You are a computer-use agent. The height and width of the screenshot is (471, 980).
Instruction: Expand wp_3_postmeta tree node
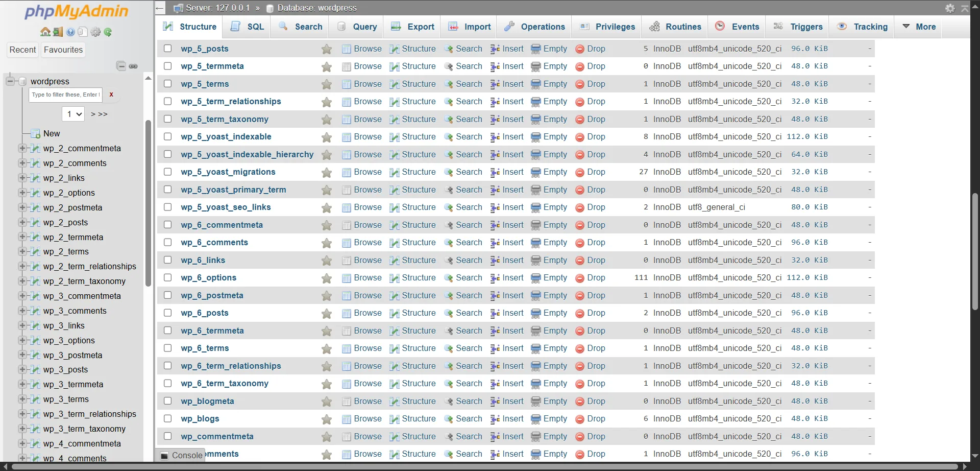coord(22,355)
